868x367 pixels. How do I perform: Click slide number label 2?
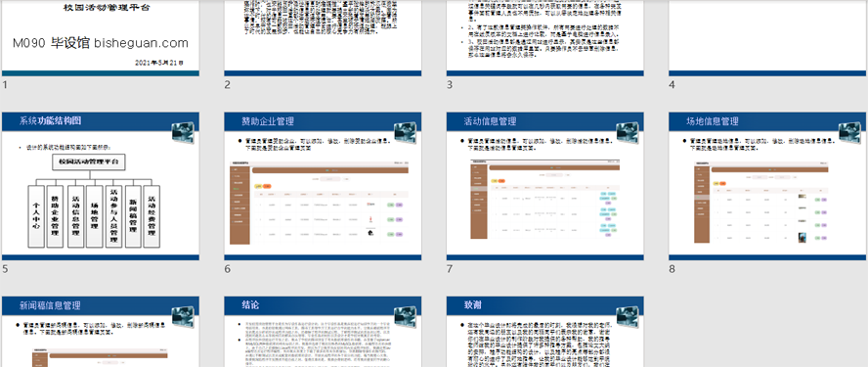[x=228, y=85]
